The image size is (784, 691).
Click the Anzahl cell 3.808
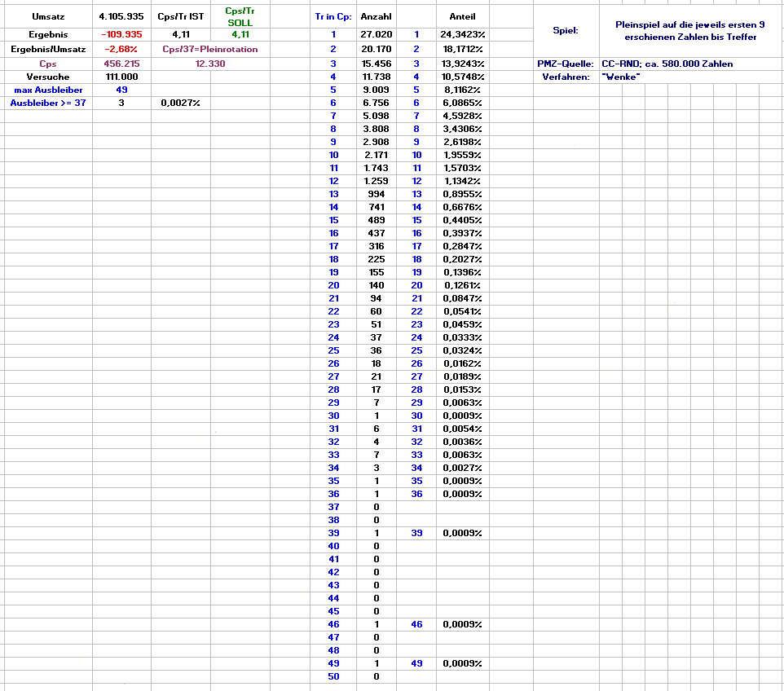376,129
